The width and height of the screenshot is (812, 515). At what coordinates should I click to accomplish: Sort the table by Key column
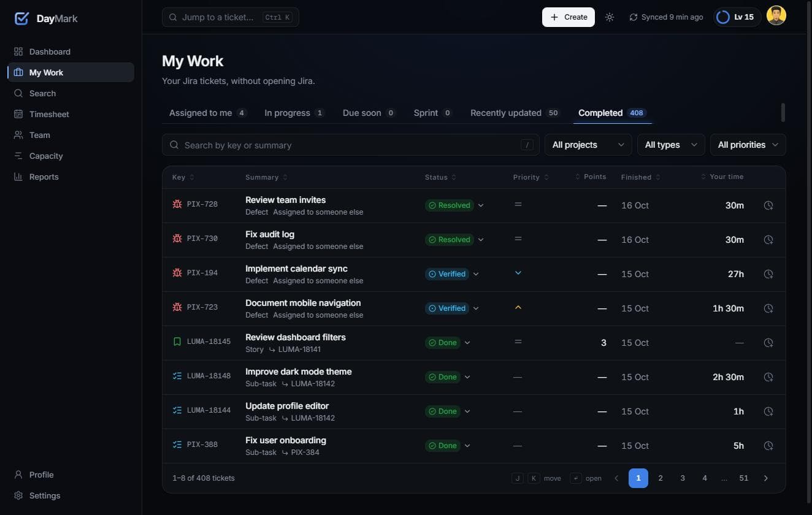click(183, 177)
